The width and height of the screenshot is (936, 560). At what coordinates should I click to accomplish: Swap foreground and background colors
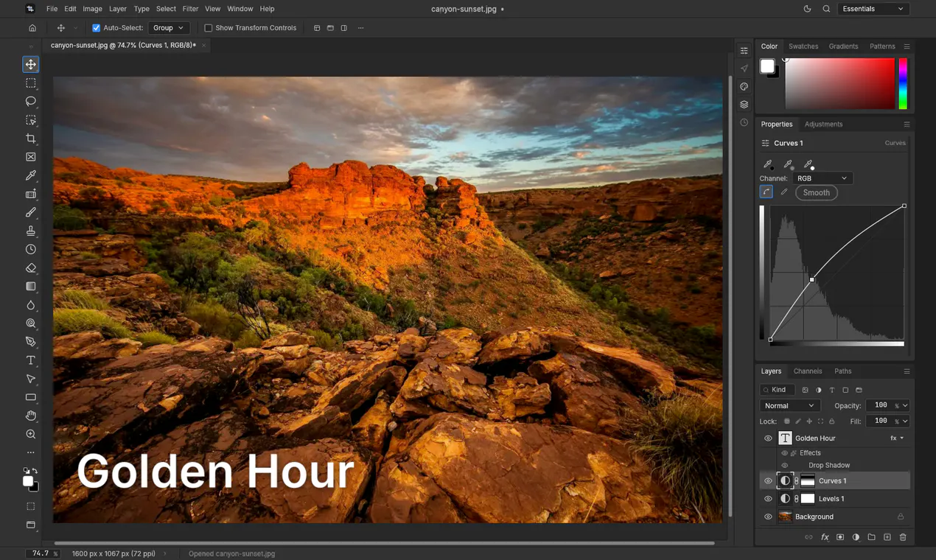coord(35,470)
